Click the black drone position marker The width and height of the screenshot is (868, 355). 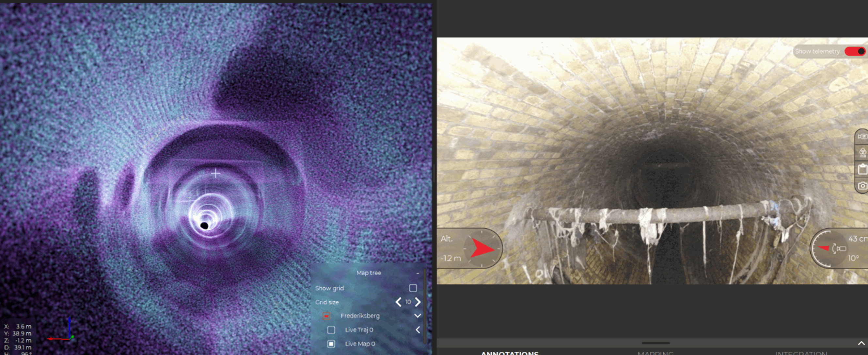(204, 226)
